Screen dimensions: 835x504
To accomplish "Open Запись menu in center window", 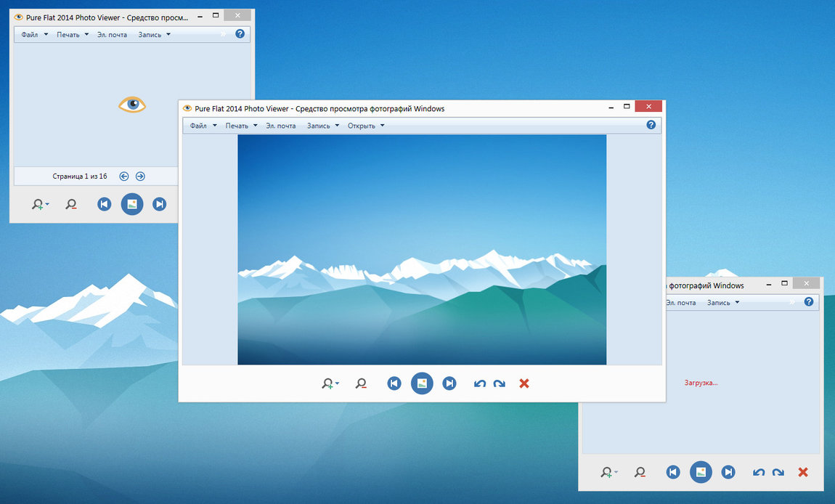I will click(319, 126).
